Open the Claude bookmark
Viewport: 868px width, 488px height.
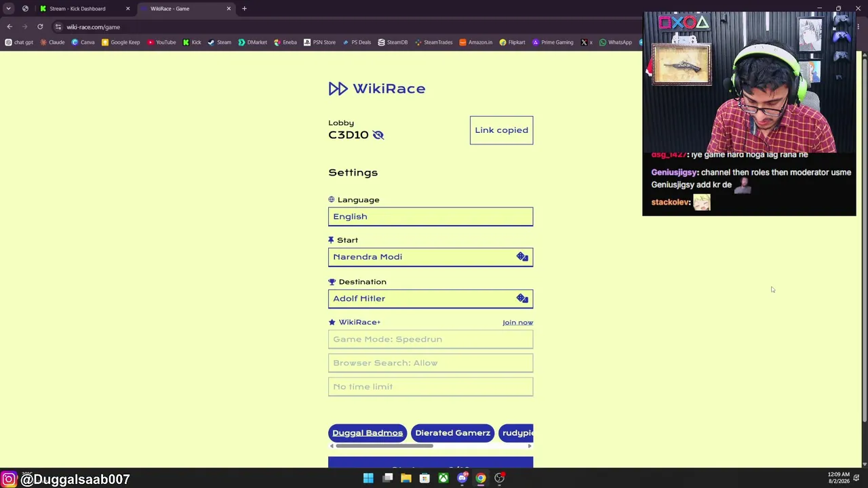click(52, 43)
